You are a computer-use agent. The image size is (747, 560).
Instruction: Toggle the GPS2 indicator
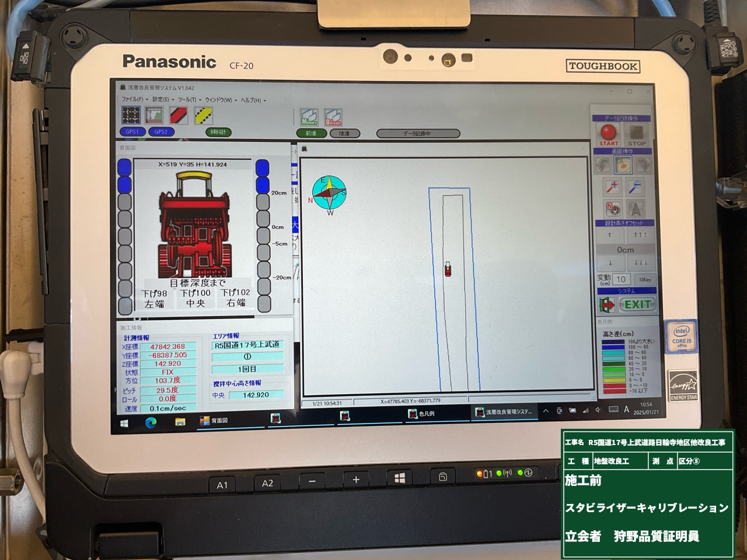[161, 132]
